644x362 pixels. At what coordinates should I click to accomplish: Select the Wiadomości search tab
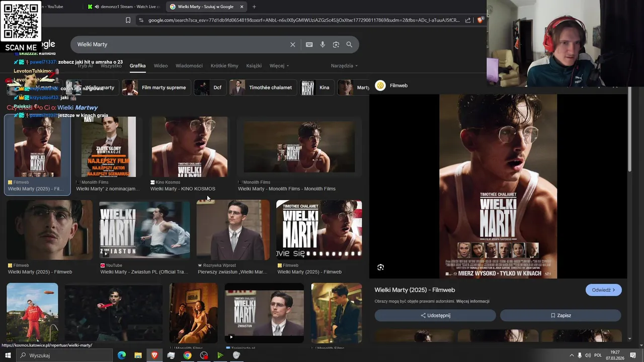pyautogui.click(x=189, y=66)
